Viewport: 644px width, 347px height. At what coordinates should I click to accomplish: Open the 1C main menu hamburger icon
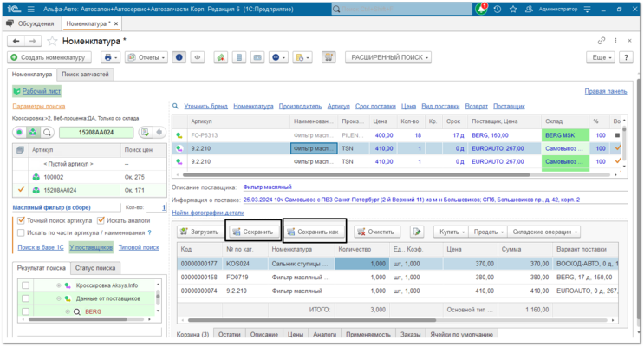pyautogui.click(x=31, y=9)
